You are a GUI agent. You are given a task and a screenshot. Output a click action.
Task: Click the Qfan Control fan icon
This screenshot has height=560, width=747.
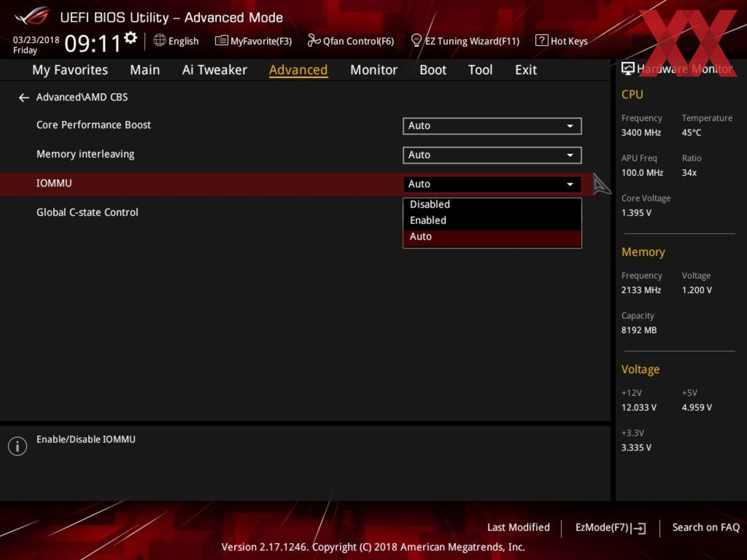(314, 40)
